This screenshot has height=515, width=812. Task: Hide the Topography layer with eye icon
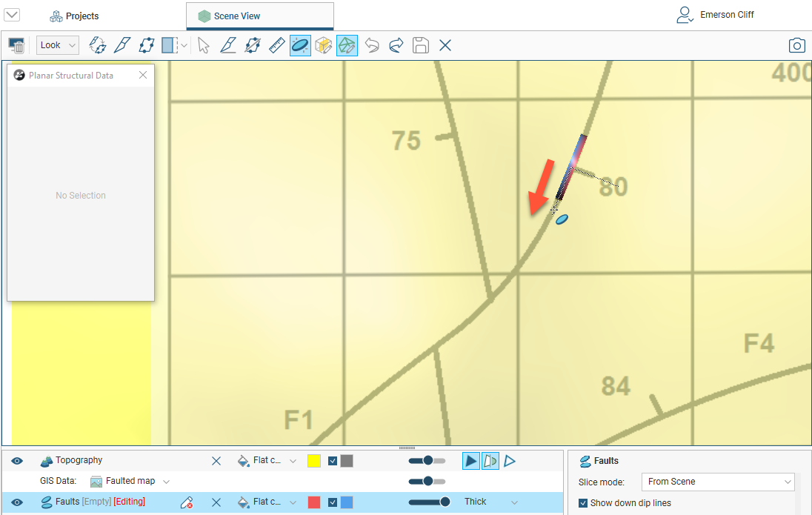coord(17,461)
